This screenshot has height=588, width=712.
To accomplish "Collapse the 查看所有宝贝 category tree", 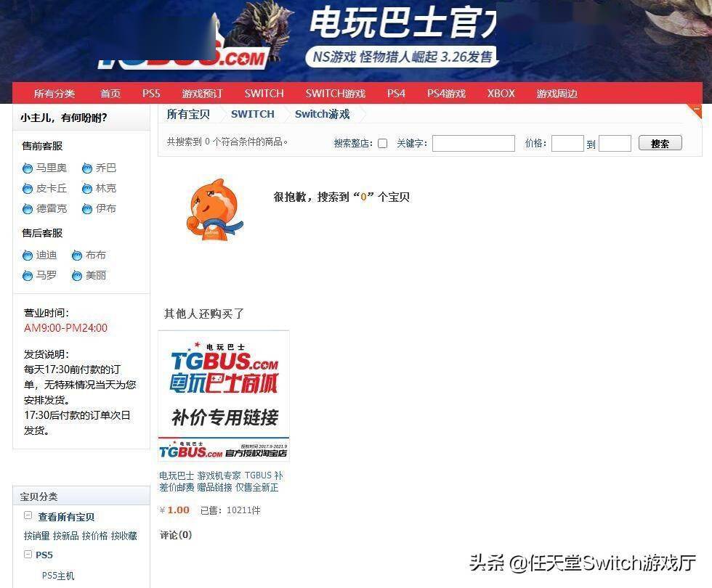I will (28, 516).
